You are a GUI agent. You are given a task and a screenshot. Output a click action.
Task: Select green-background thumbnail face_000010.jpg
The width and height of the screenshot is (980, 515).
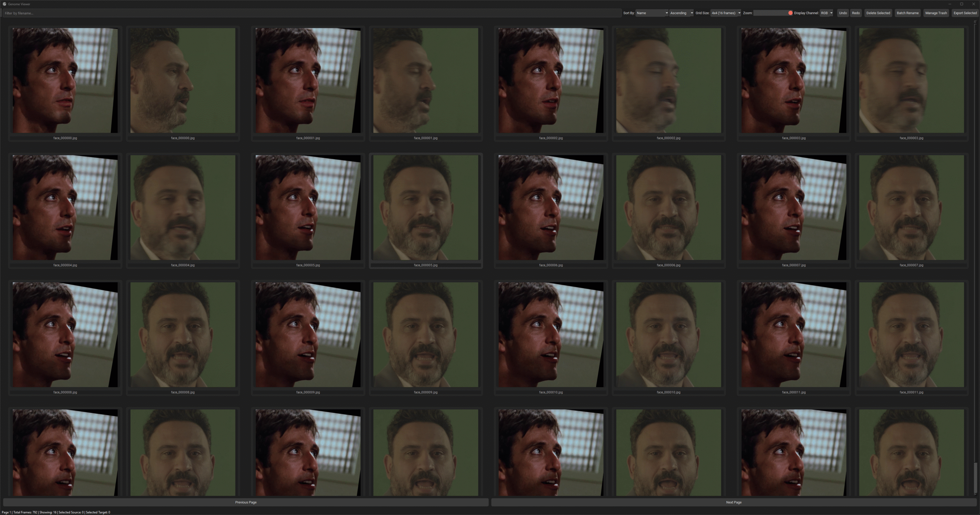click(x=669, y=335)
